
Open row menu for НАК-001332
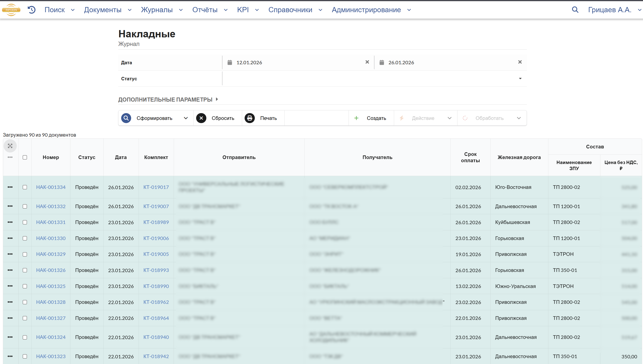[x=10, y=206]
